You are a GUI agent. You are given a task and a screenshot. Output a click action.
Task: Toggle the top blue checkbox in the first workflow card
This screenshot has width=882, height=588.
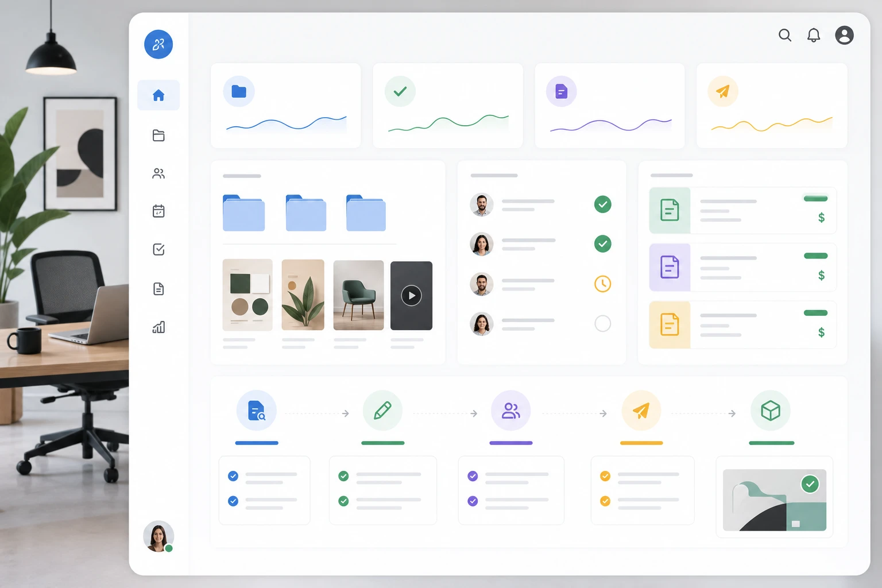coord(233,476)
